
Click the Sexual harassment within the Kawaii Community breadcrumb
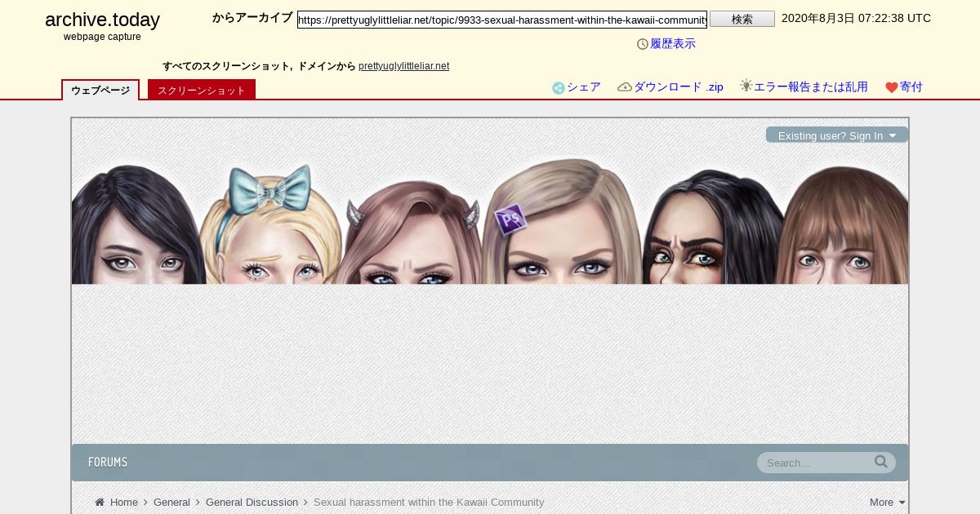tap(429, 503)
